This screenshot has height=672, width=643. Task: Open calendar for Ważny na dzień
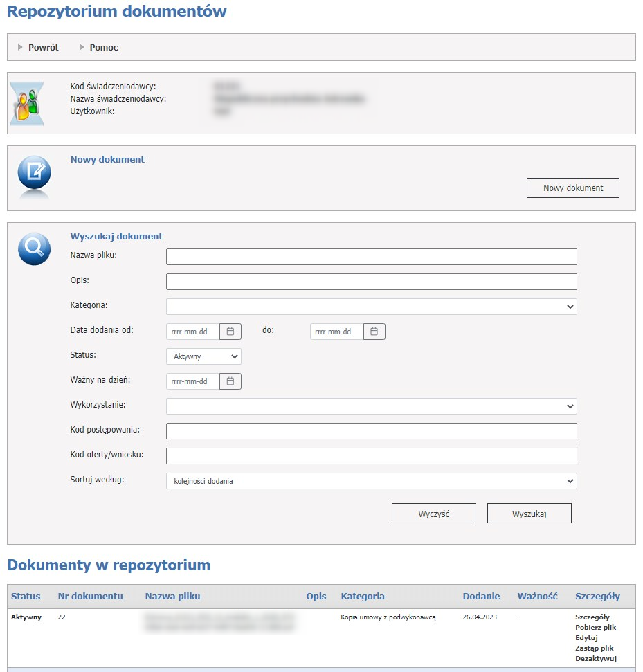(230, 381)
